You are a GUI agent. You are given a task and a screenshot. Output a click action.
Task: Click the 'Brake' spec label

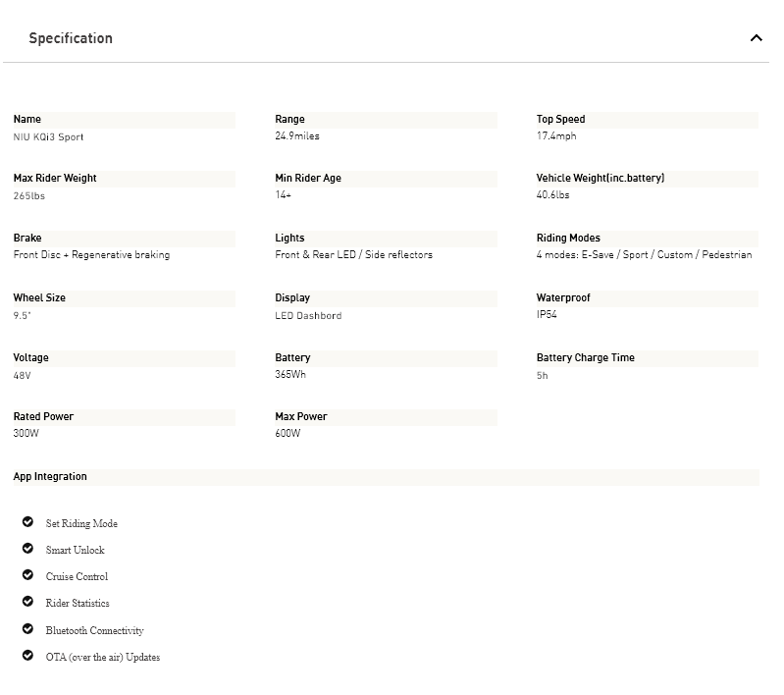tap(27, 239)
